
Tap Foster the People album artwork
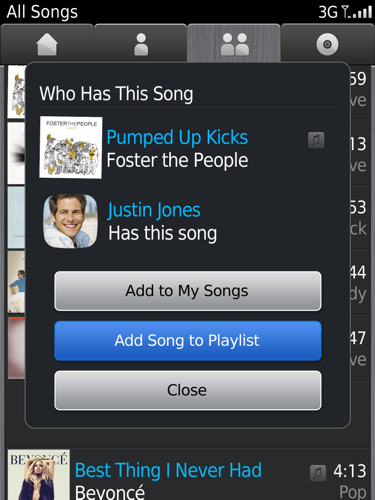click(x=71, y=148)
